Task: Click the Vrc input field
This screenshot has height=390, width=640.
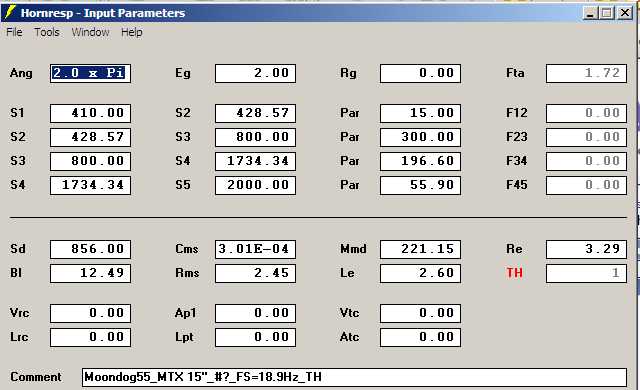Action: (90, 313)
